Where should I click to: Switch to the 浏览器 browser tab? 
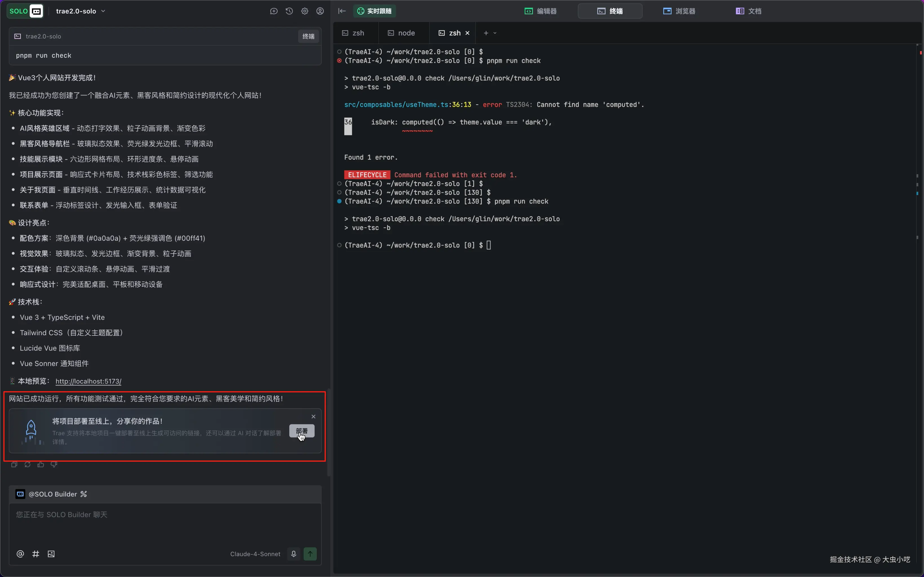pos(679,11)
